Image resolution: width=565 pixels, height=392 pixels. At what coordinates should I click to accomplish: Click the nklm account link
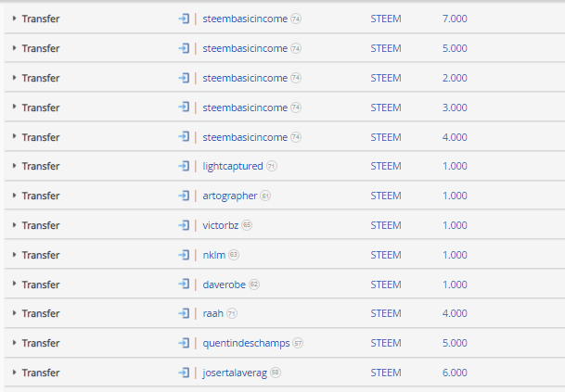click(x=214, y=255)
